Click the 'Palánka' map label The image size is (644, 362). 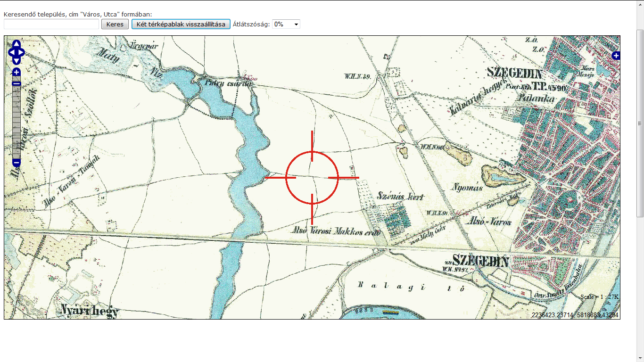tap(536, 99)
